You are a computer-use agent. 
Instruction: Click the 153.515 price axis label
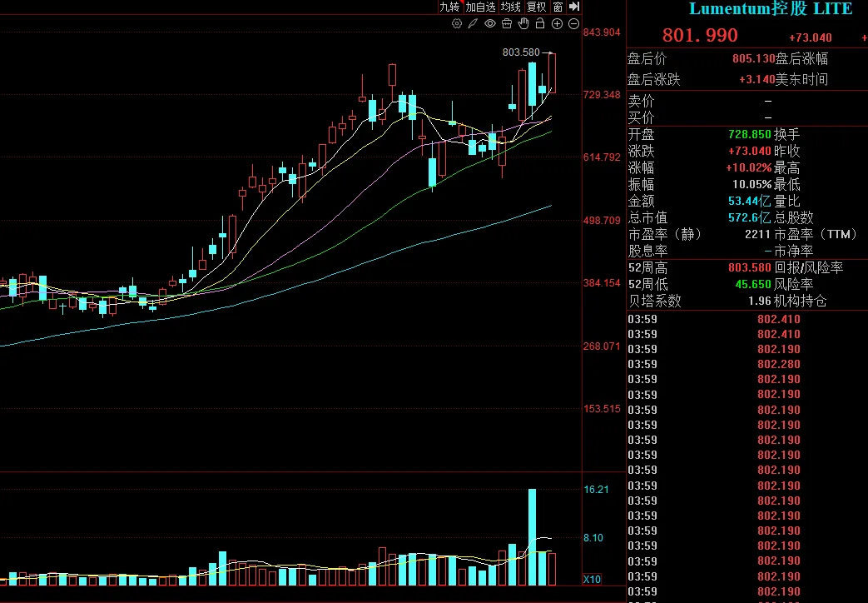pos(602,409)
